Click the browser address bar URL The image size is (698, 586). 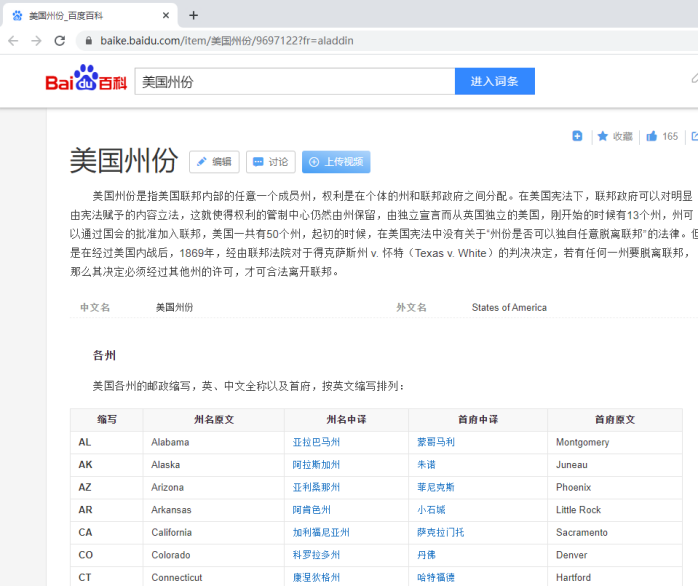(x=227, y=41)
